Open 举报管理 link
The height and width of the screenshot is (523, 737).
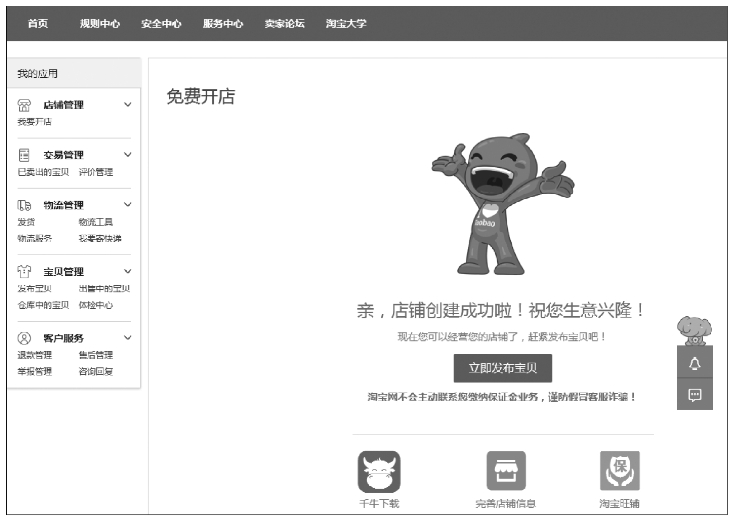34,371
